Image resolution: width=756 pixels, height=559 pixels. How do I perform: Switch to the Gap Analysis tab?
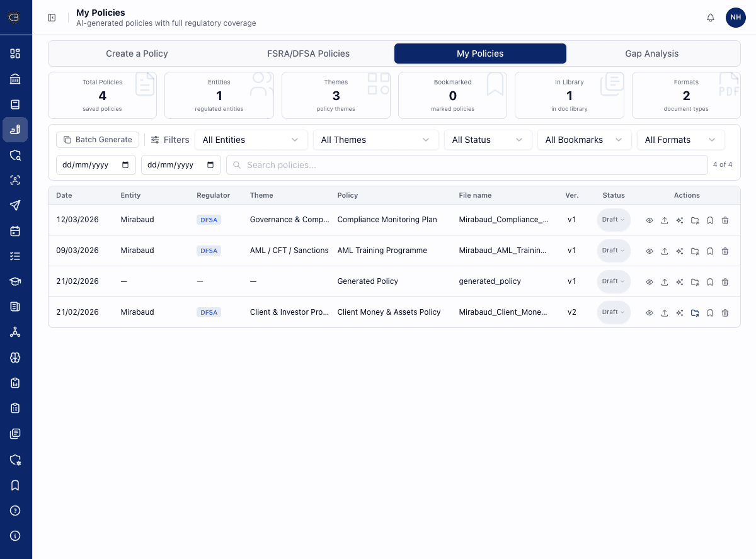point(651,54)
